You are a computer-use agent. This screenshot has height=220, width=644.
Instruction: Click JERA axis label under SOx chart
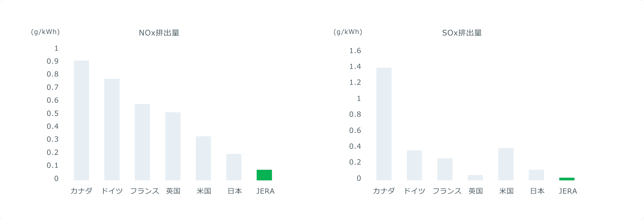[568, 191]
